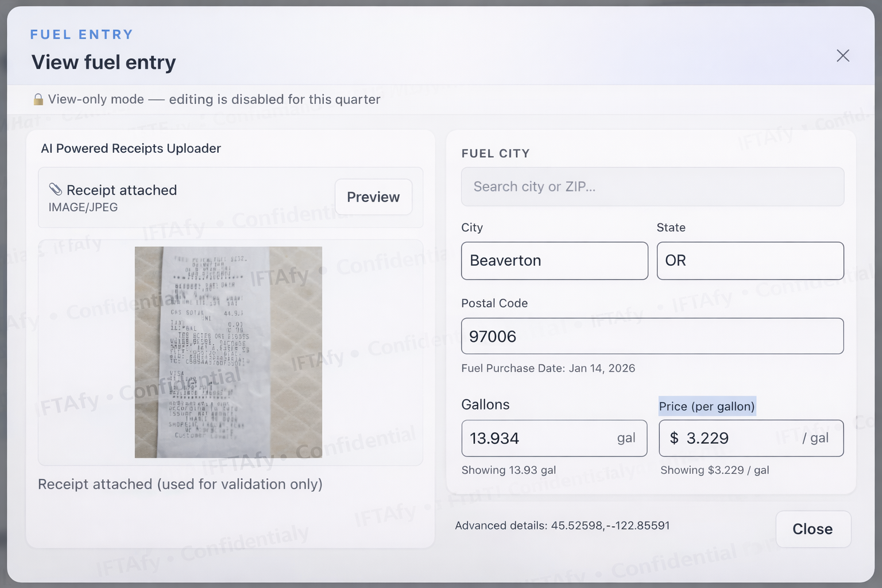Click the highlighted Price (per gallon) label
This screenshot has width=882, height=588.
tap(707, 406)
